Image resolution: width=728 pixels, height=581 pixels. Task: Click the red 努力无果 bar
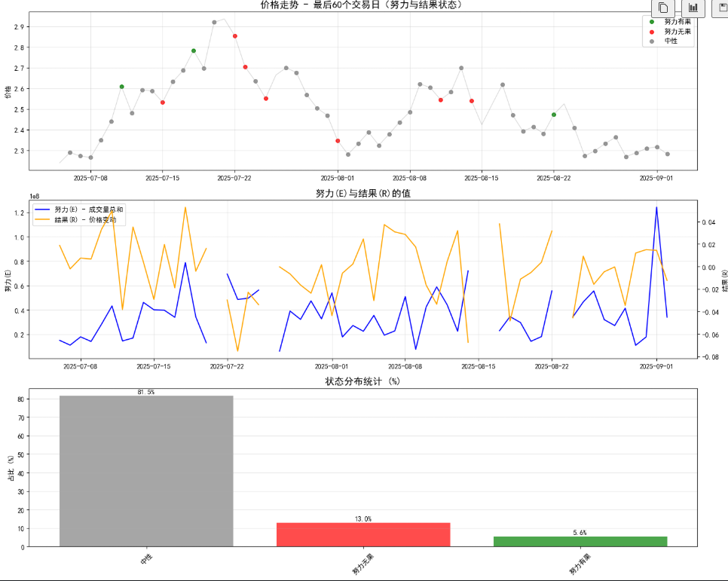(363, 534)
